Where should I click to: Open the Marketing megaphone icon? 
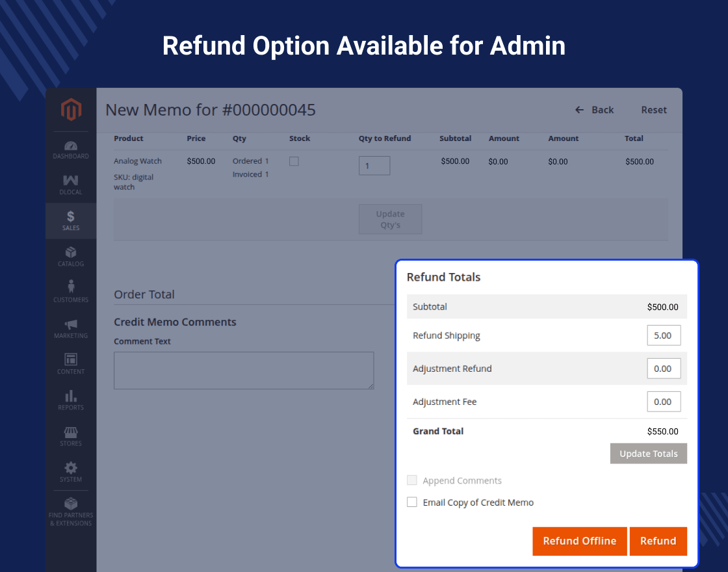(x=71, y=324)
